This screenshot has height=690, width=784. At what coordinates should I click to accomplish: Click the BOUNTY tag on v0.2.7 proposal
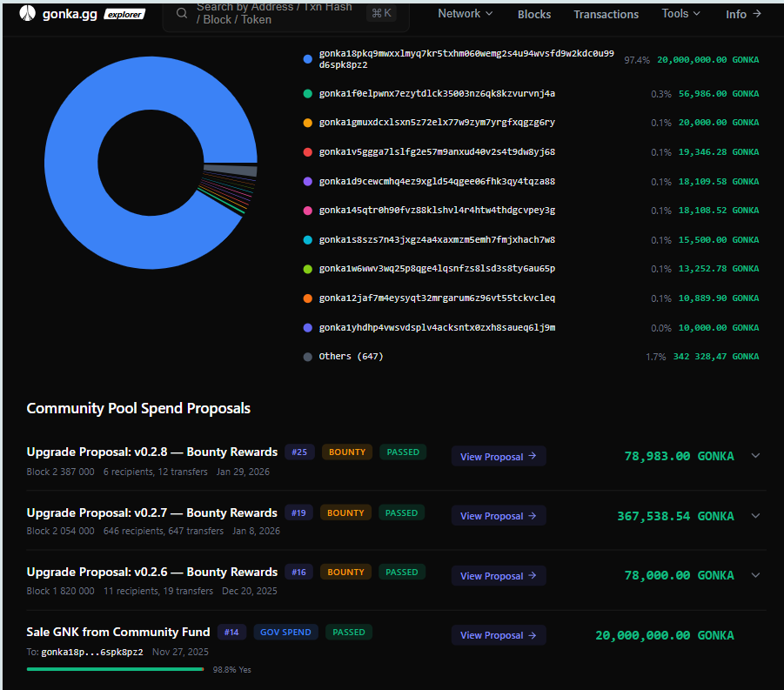click(345, 513)
